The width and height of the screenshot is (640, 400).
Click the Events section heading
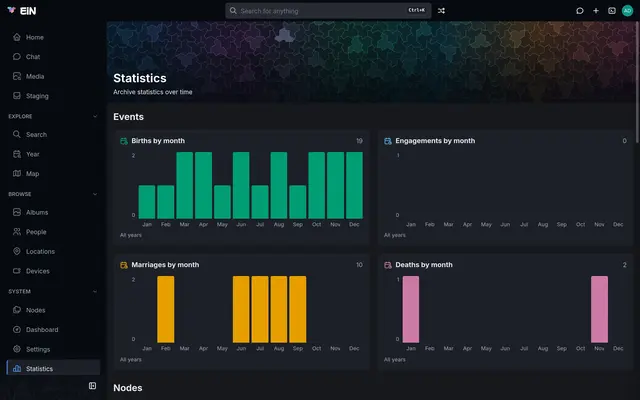pyautogui.click(x=129, y=117)
